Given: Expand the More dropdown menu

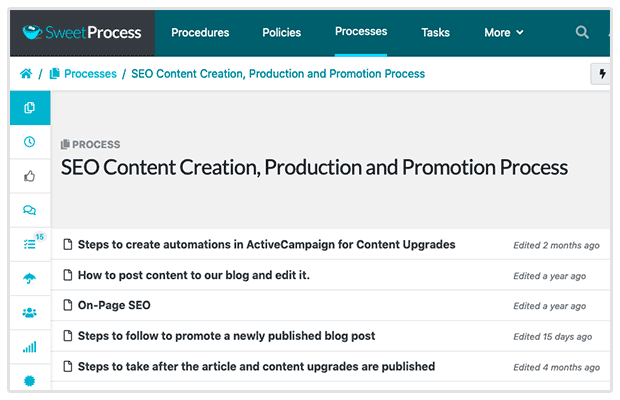Looking at the screenshot, I should pos(504,32).
